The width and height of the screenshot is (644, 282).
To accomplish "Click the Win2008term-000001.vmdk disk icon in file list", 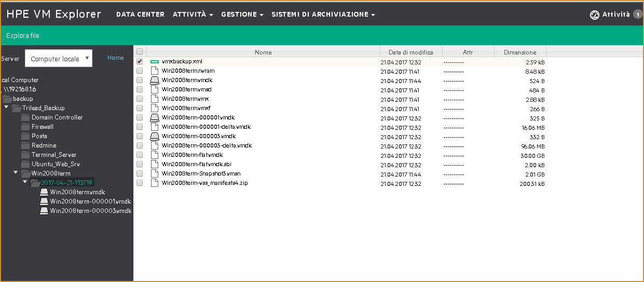I will tap(154, 117).
